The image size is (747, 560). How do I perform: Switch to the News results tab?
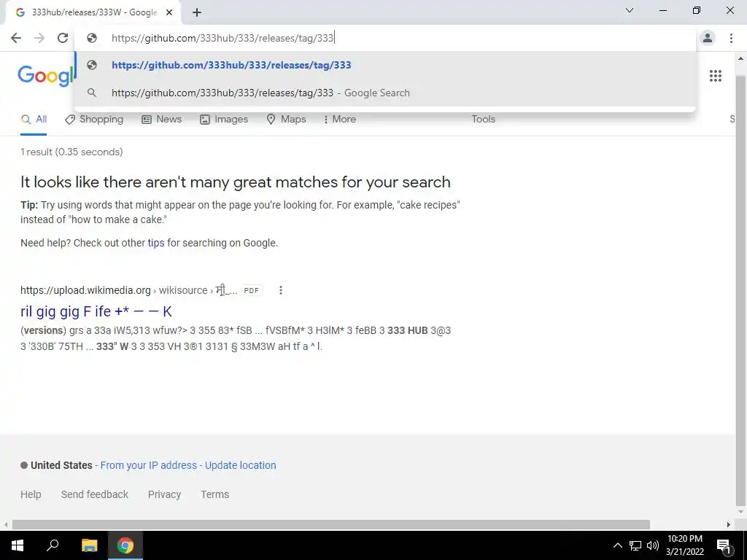(x=162, y=119)
